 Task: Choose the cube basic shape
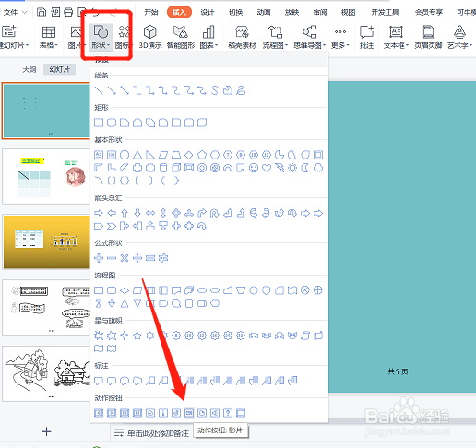(176, 168)
